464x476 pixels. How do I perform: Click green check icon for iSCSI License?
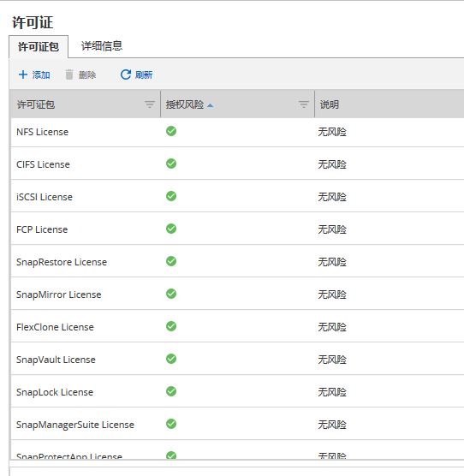171,196
